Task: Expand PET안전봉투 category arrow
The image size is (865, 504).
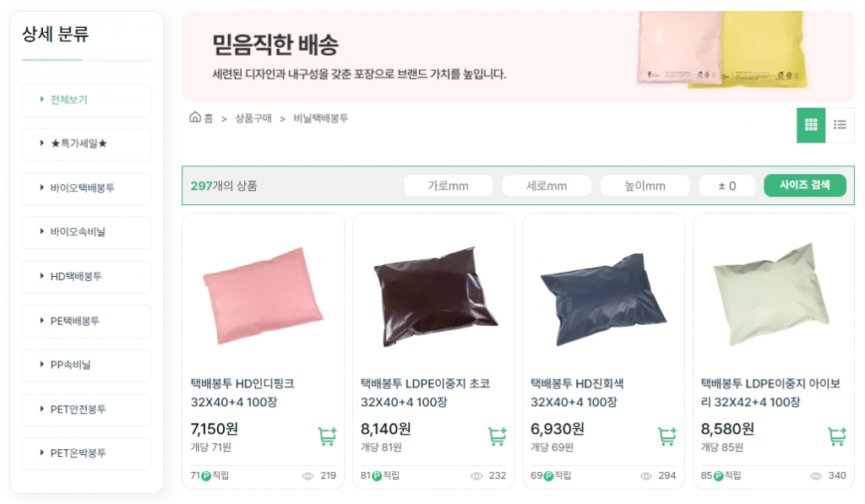Action: pyautogui.click(x=41, y=409)
